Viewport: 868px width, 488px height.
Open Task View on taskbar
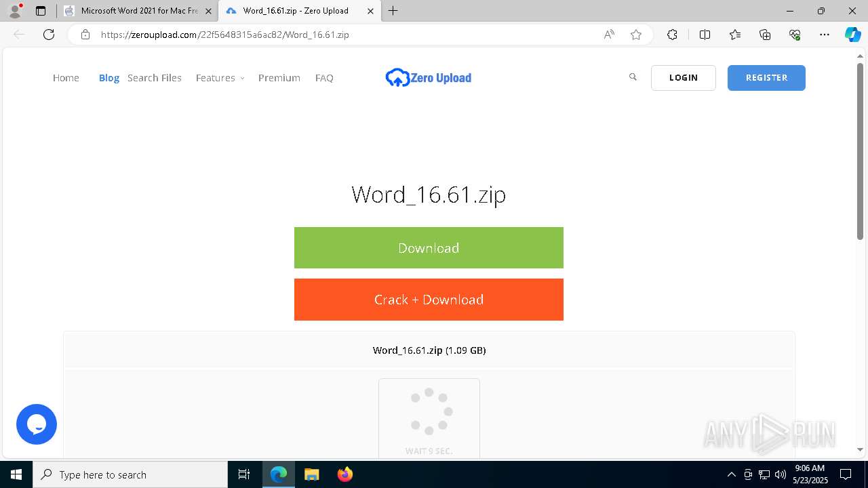point(244,474)
